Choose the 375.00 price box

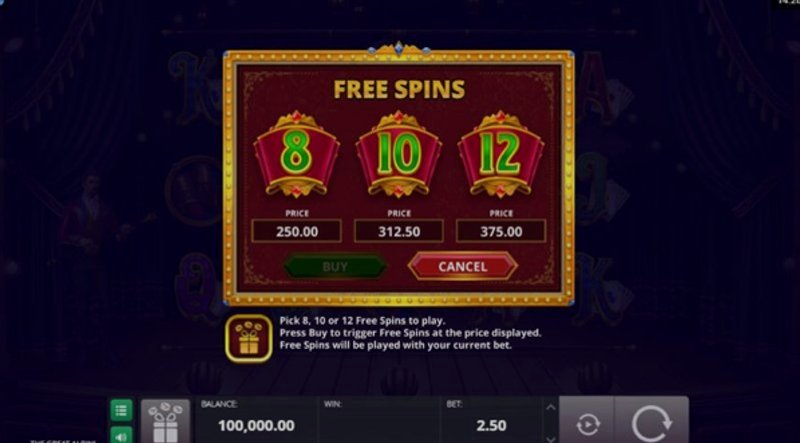501,231
